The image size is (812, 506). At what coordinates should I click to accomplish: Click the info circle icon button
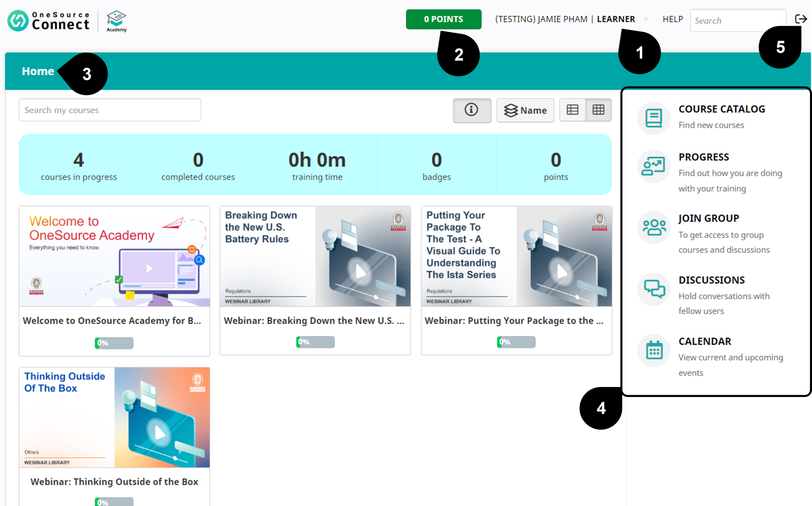(471, 110)
